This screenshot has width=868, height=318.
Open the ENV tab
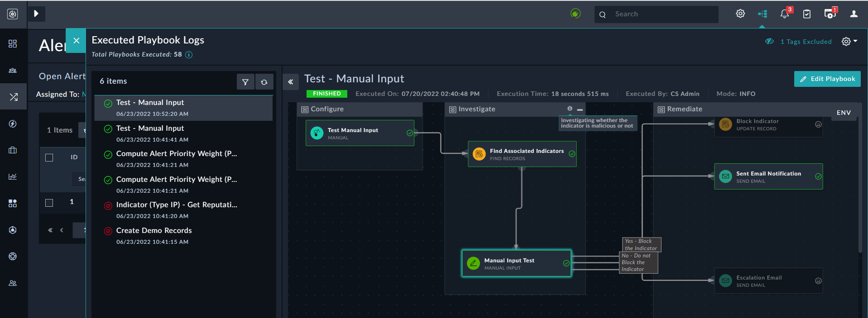point(843,113)
